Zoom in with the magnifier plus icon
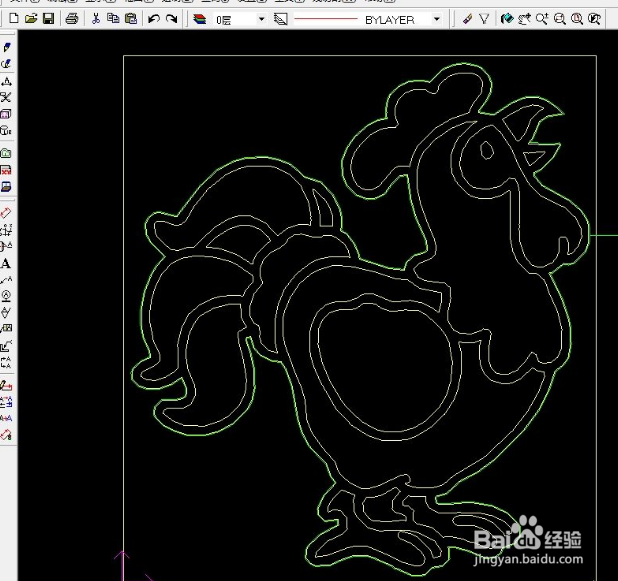This screenshot has width=618, height=581. point(542,19)
